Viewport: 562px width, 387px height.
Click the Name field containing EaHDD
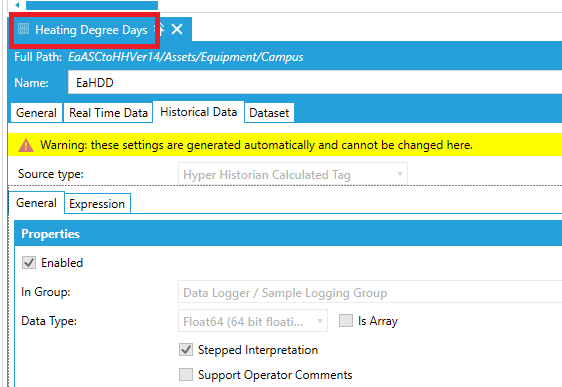coord(315,82)
